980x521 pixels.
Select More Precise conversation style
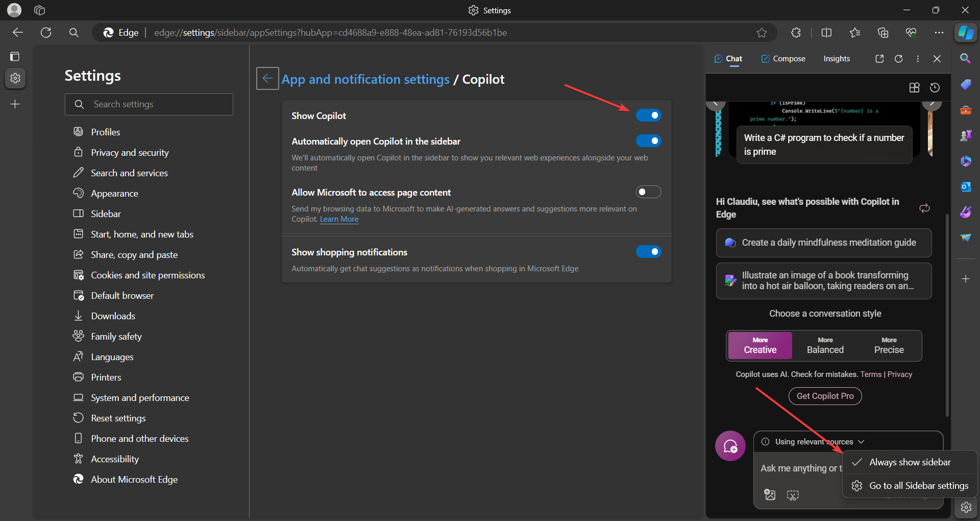889,346
